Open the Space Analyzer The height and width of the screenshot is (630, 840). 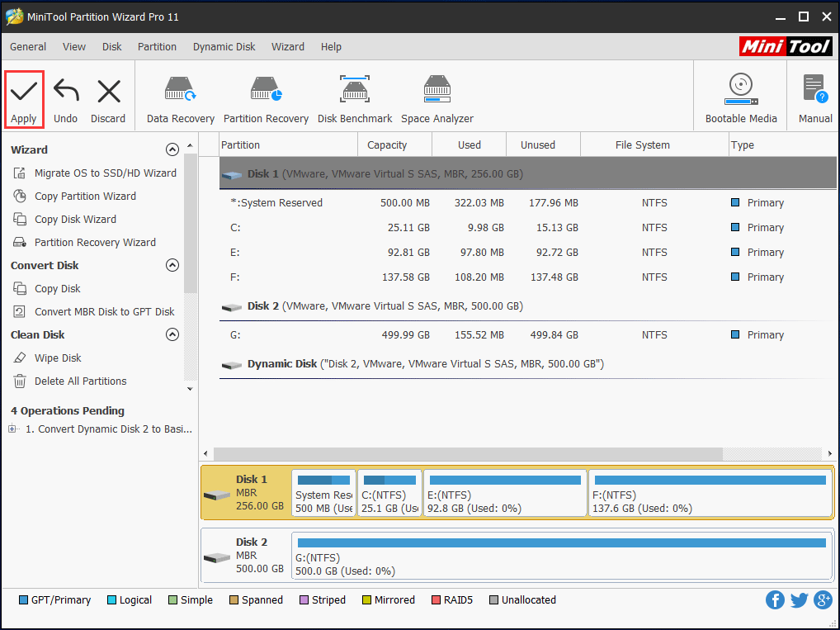[x=437, y=96]
